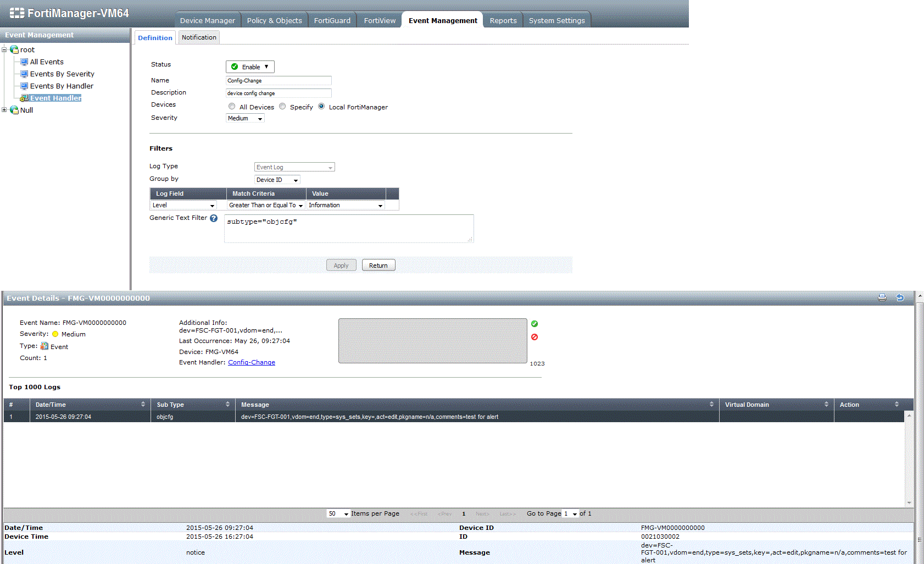Change the items per page dropdown
Screen dimensions: 924x564
coord(338,513)
